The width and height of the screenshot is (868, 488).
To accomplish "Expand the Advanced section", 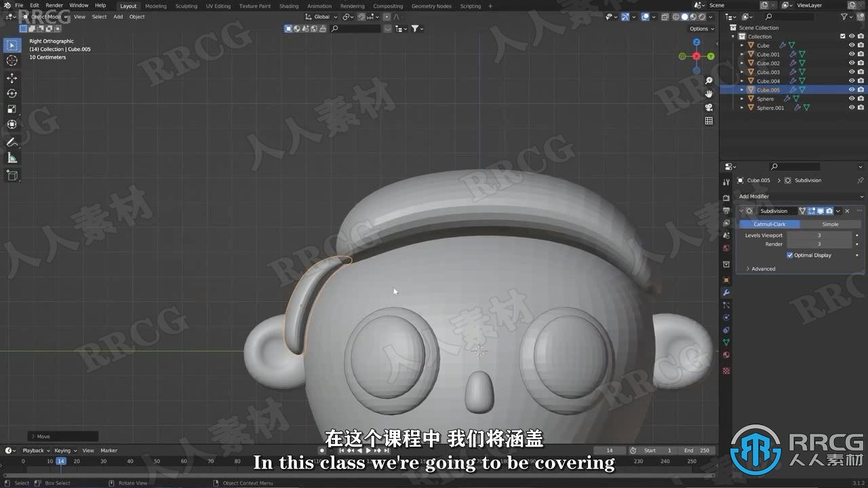I will pyautogui.click(x=763, y=269).
